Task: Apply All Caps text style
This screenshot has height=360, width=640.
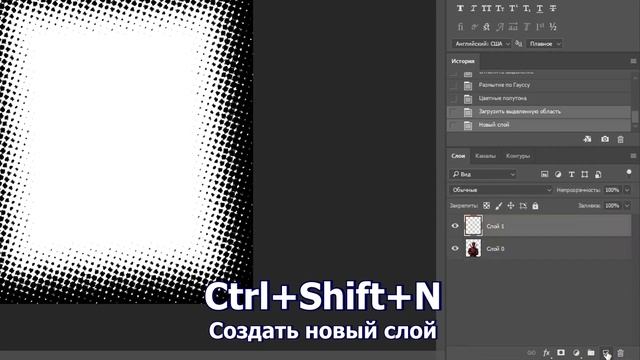Action: tap(487, 8)
